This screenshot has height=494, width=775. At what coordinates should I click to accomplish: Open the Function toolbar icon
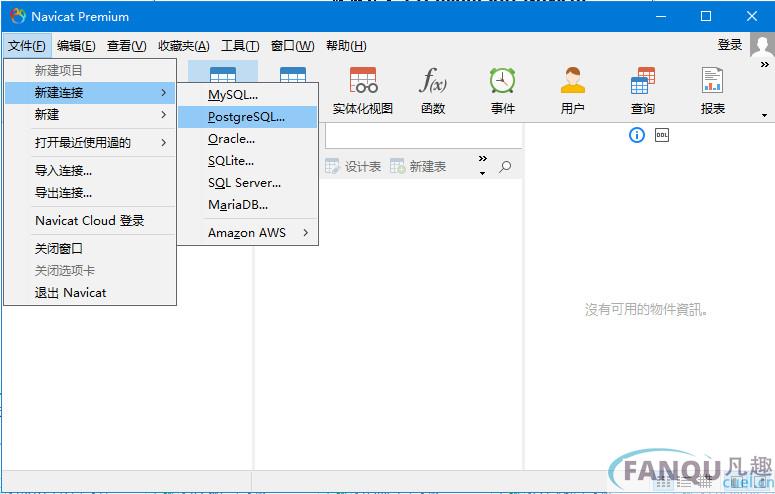coord(433,90)
